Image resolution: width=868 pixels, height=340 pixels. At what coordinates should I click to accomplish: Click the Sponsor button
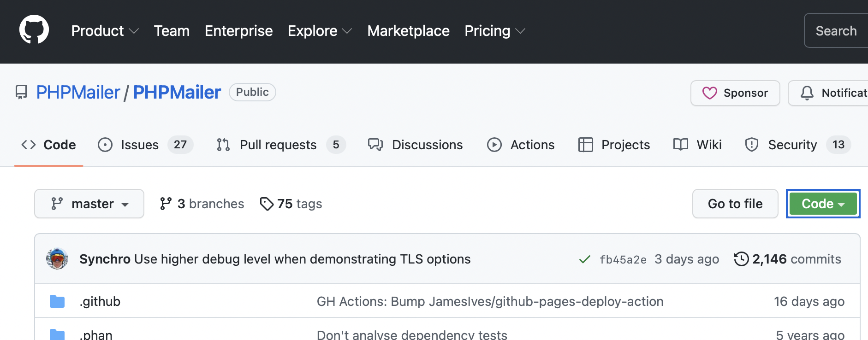tap(735, 93)
